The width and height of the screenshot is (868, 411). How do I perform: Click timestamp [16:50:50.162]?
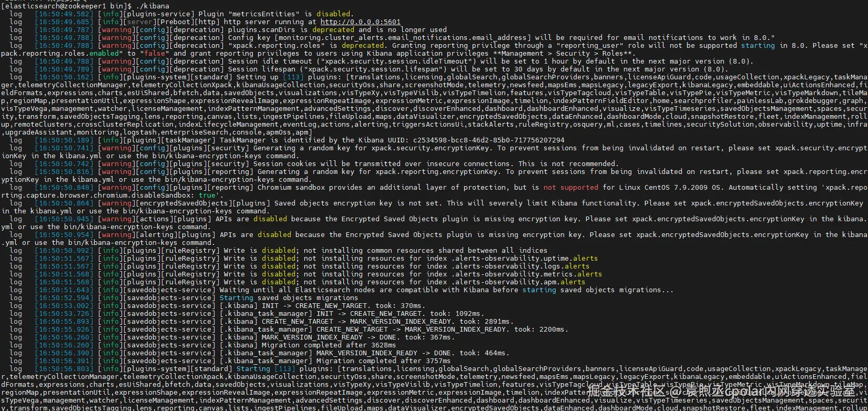pos(64,77)
